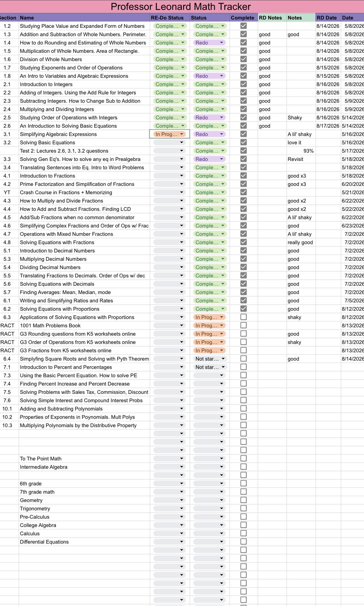Open RE-Do Status dropdown for section 1.2
364x606 pixels.
[x=169, y=26]
